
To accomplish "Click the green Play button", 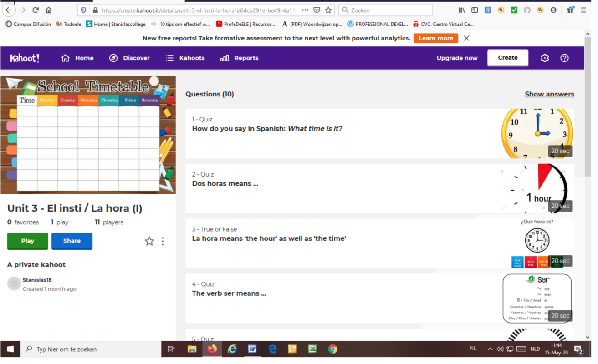I will (x=27, y=241).
